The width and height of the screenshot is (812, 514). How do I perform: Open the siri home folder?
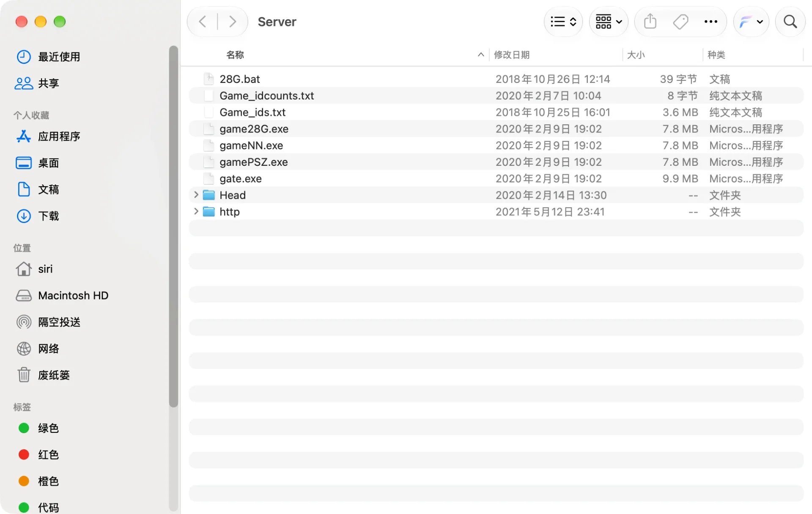[x=34, y=269]
